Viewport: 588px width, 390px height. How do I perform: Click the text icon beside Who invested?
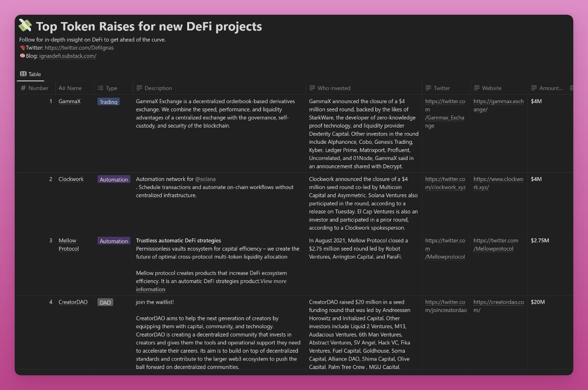[312, 88]
